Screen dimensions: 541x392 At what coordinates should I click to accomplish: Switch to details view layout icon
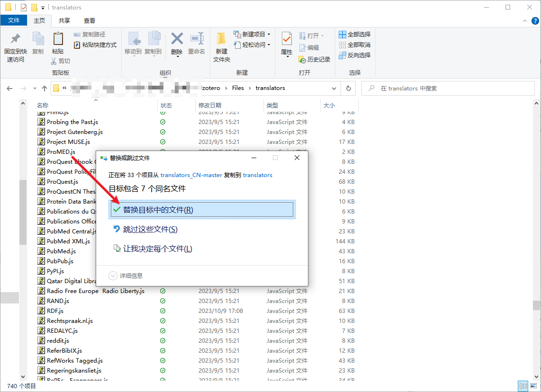tap(523, 386)
